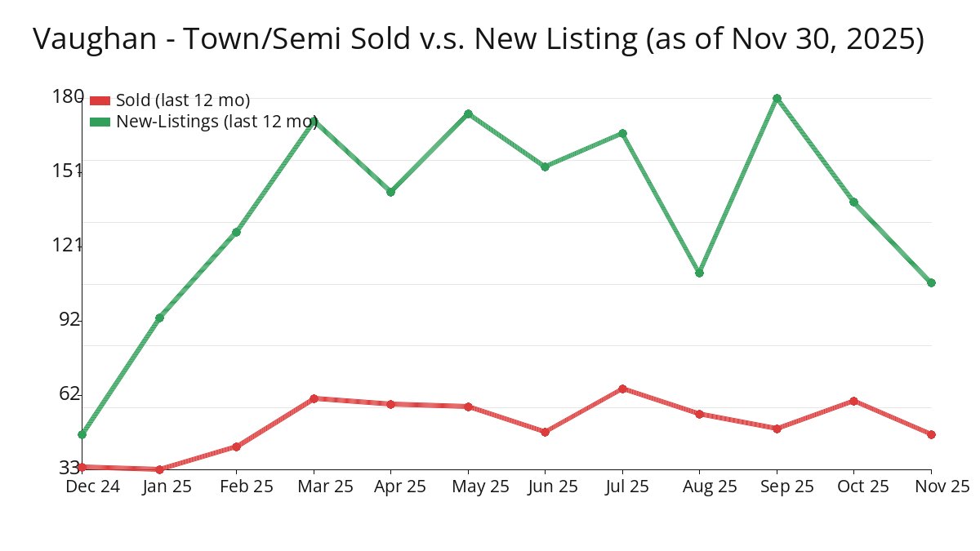
Task: Click the Vaughan Town/Semi chart title
Action: [x=478, y=39]
